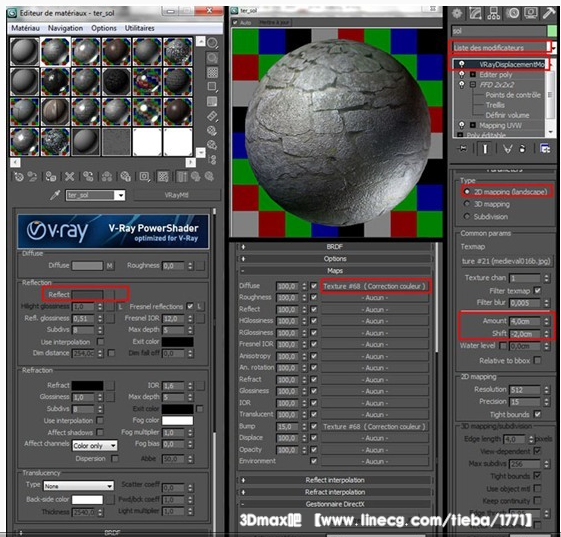Toggle the Filter texmap checkbox
Screen dimensions: 561x537
[537, 290]
